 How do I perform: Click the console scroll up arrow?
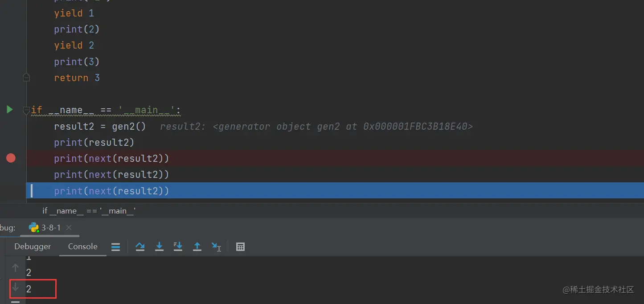point(15,267)
